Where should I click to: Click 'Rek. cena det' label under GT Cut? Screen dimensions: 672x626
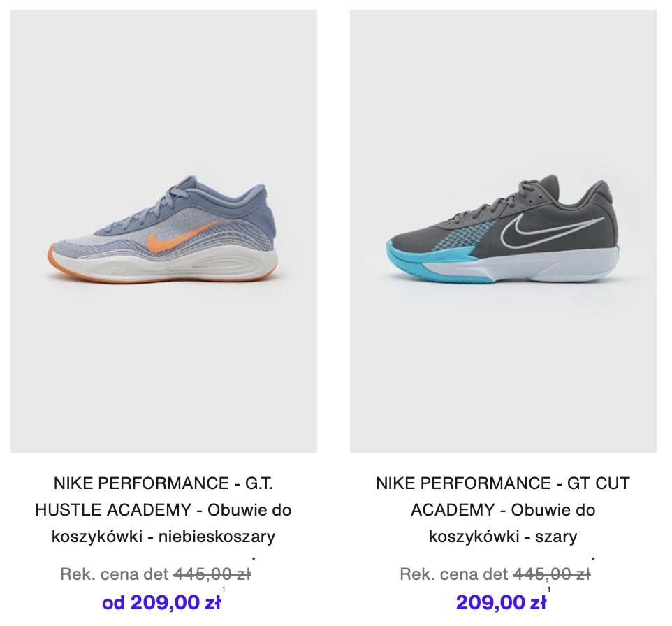[454, 574]
